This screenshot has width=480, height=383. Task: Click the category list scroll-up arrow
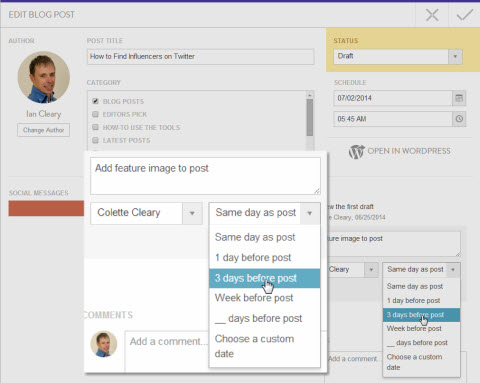(x=310, y=95)
